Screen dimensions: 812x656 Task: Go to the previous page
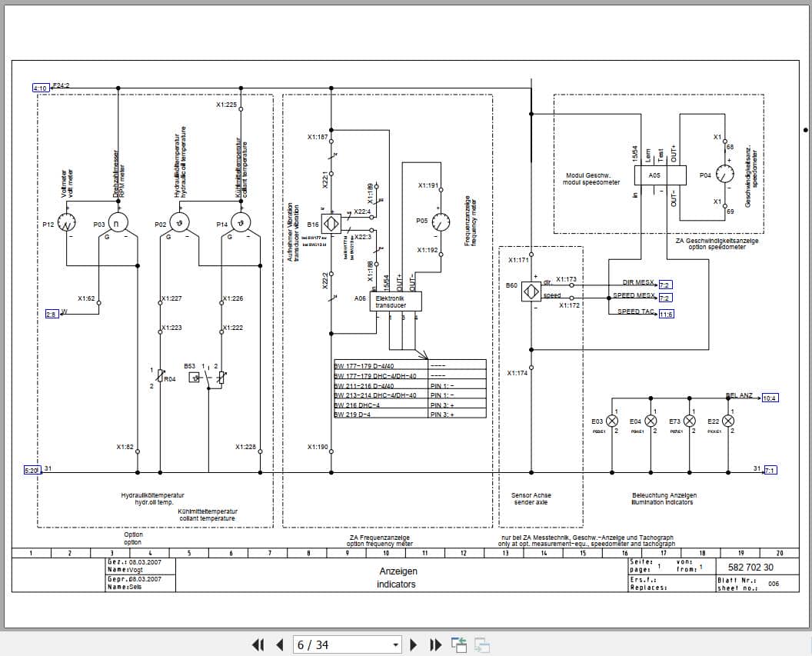tap(280, 644)
